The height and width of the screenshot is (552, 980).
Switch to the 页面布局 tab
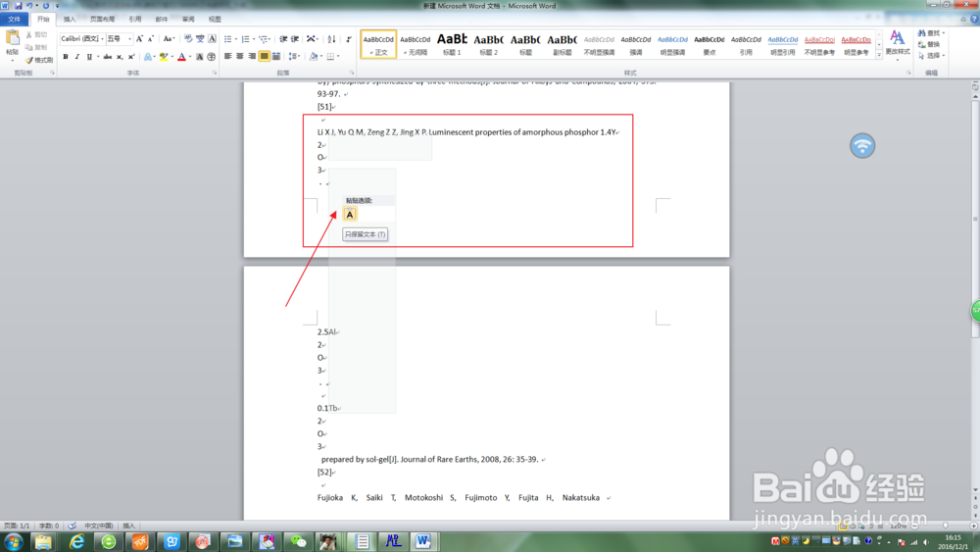[102, 20]
